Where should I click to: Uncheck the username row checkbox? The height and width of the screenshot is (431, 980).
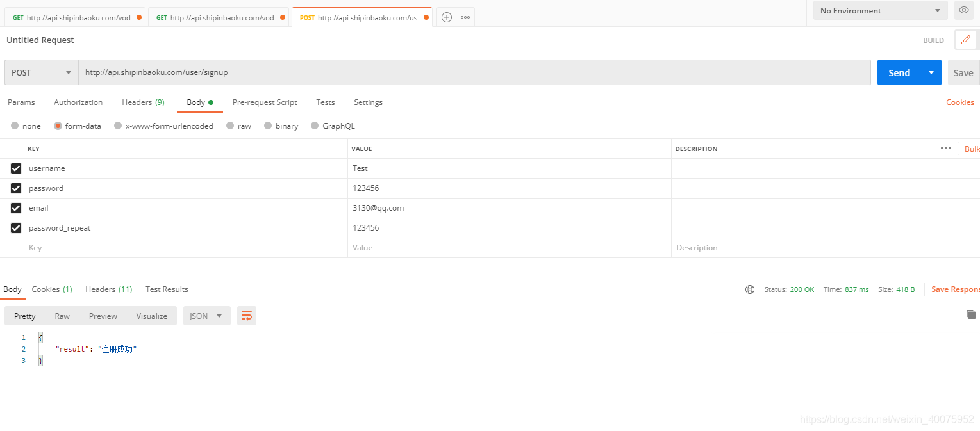[16, 168]
